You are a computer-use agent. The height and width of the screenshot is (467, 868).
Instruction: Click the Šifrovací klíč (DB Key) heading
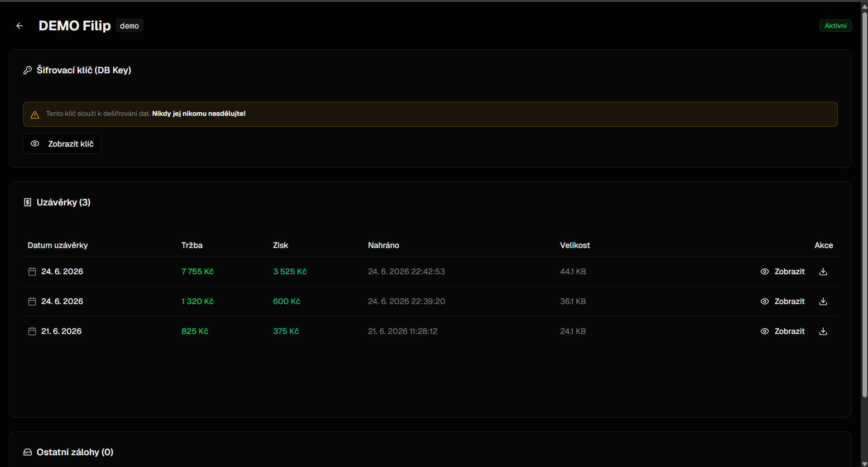pos(84,70)
